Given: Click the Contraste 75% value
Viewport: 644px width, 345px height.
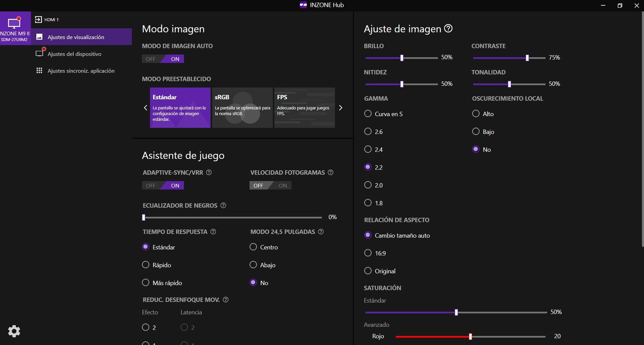Looking at the screenshot, I should tap(554, 58).
